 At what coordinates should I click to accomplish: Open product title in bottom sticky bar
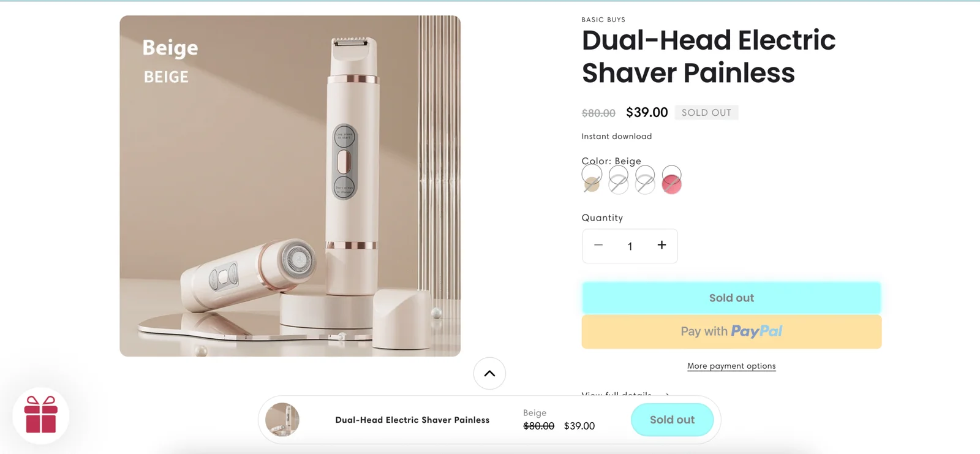click(412, 420)
